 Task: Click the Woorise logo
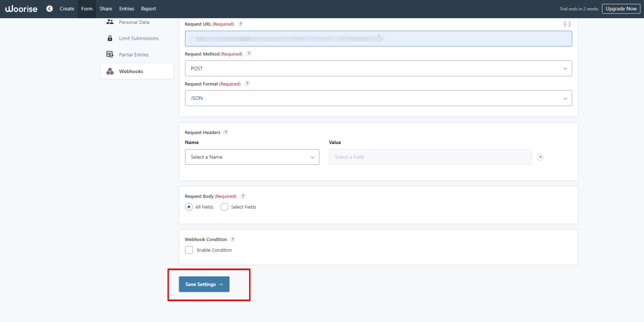(x=21, y=9)
